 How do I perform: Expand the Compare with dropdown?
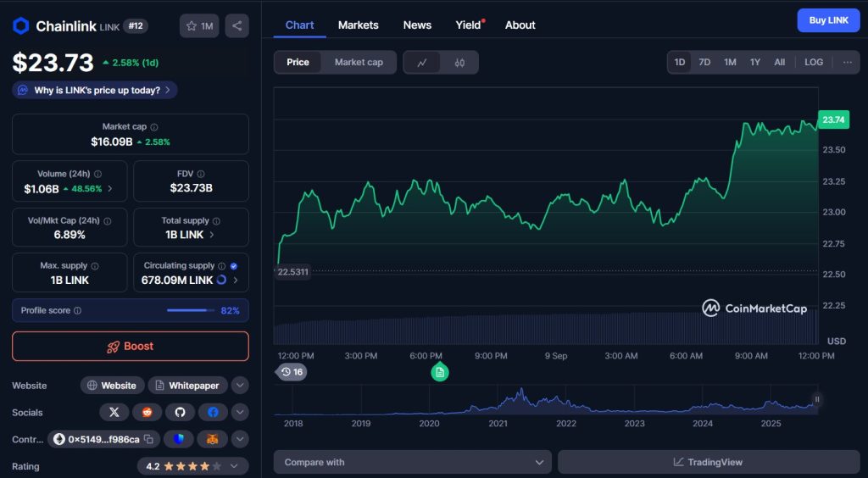412,462
